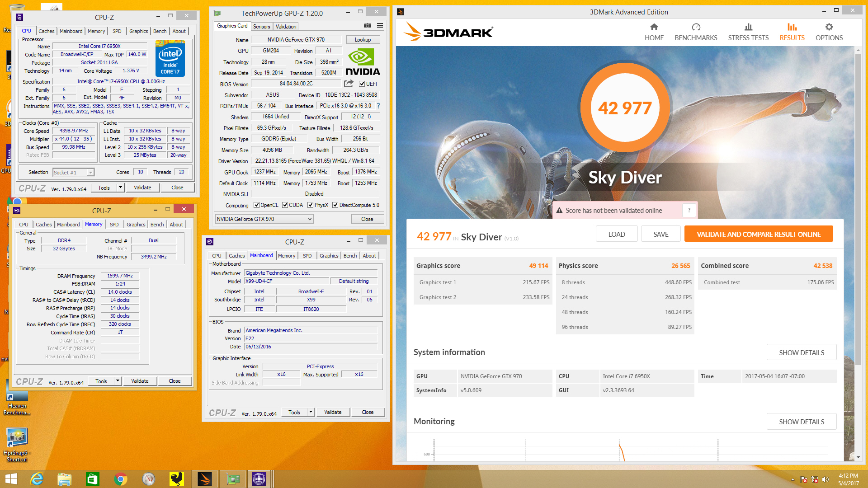Open the NVIDIA GeForce GTX 970 GPU selector
The height and width of the screenshot is (488, 868).
click(x=264, y=219)
